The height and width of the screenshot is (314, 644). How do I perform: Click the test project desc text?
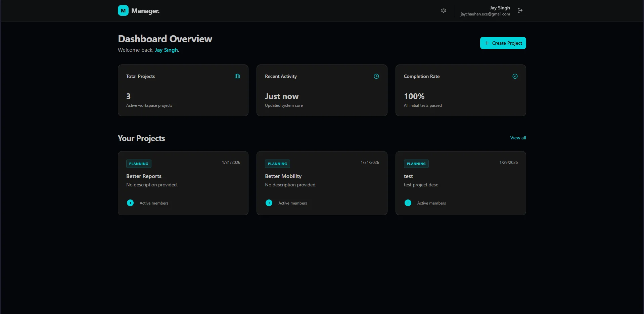coord(421,185)
